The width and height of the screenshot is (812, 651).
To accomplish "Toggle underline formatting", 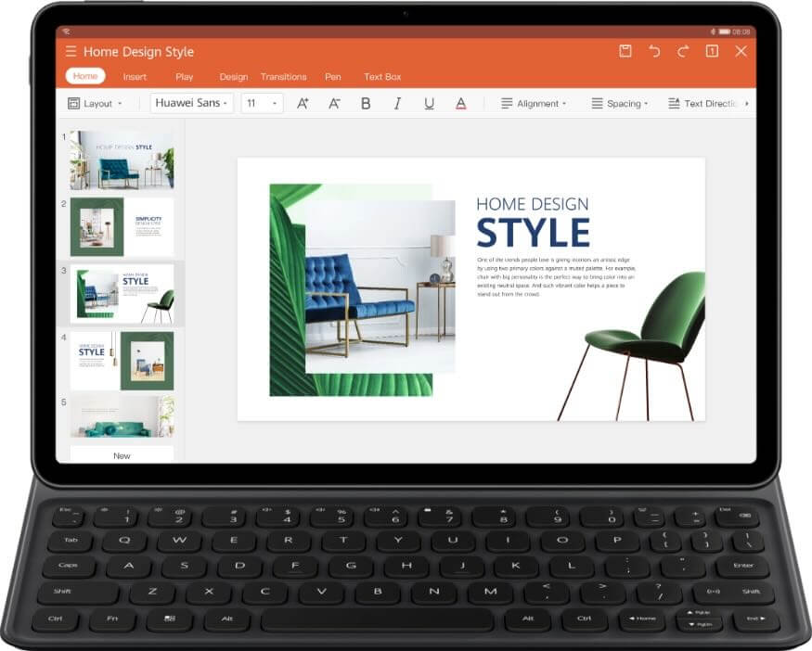I will tap(429, 104).
